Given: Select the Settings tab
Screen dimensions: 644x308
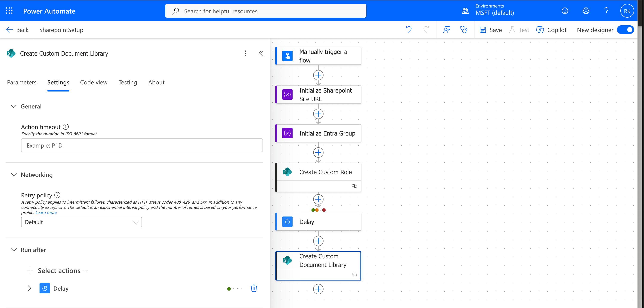Looking at the screenshot, I should coord(58,82).
